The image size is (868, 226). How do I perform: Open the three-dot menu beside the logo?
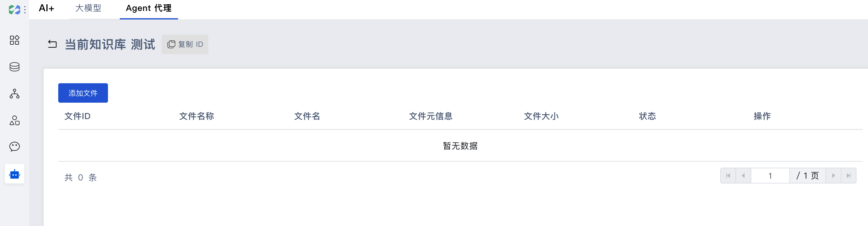click(x=25, y=10)
